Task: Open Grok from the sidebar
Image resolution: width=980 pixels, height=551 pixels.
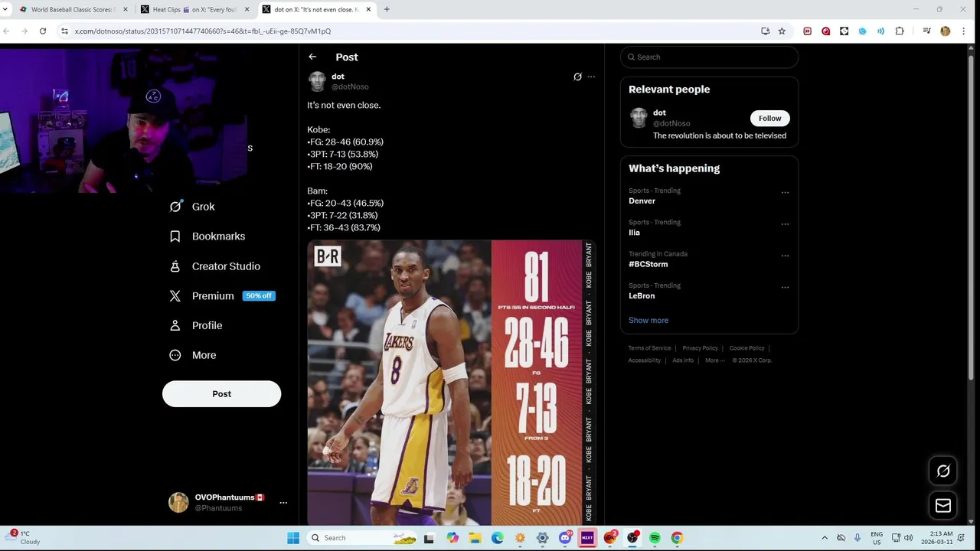Action: pyautogui.click(x=192, y=207)
